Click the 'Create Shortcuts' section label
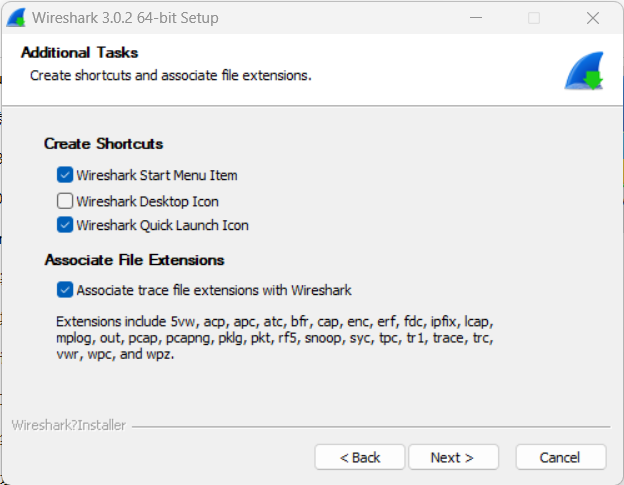The image size is (624, 485). pyautogui.click(x=103, y=144)
